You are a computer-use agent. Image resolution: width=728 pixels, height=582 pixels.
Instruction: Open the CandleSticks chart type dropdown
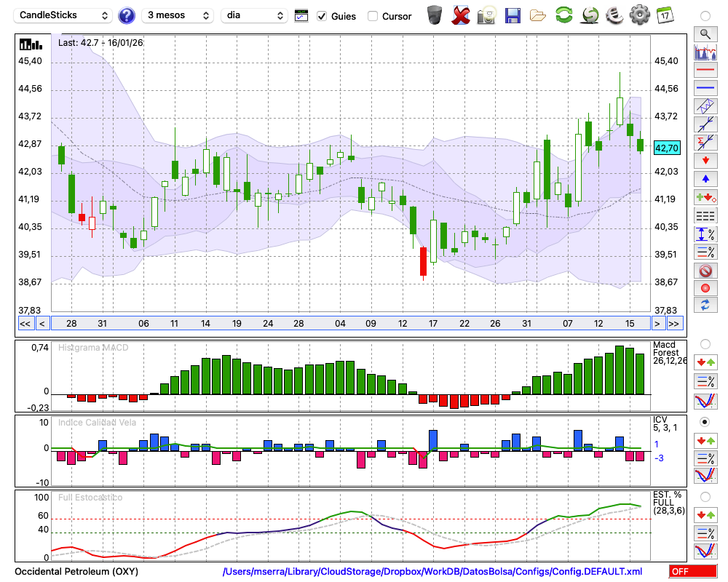(64, 15)
